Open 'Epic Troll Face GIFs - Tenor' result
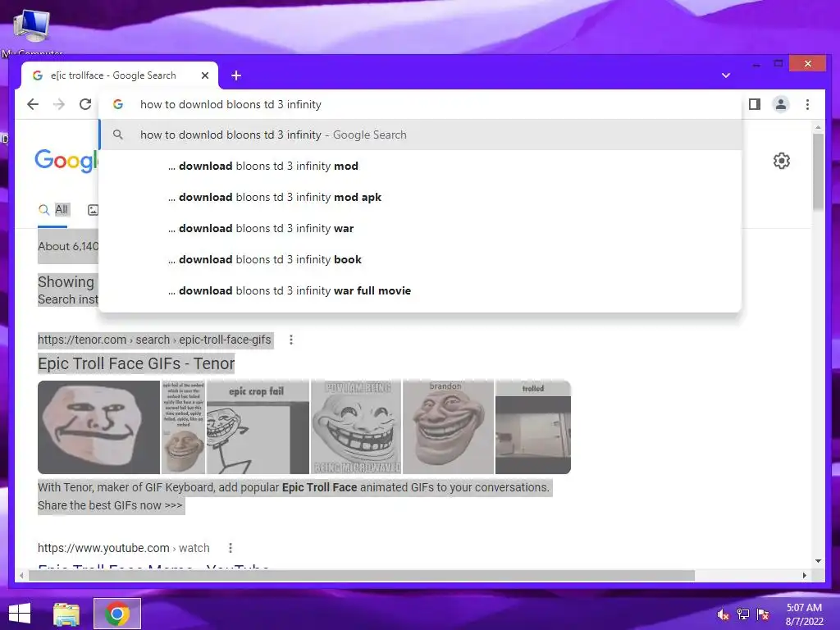Screen dimensions: 840x630 pos(136,363)
